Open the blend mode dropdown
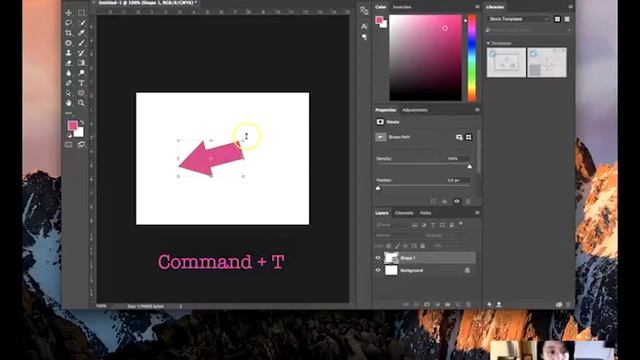Viewport: 640px width, 360px height. tap(397, 236)
